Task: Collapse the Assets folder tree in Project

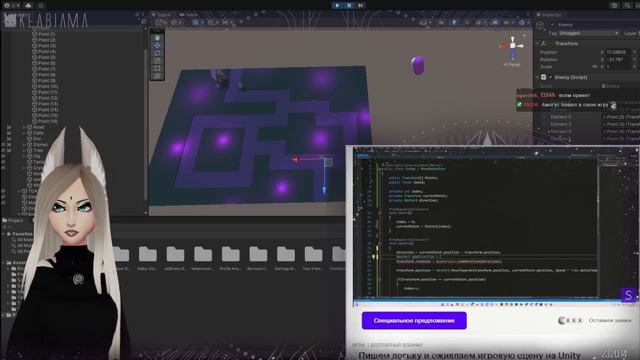Action: point(4,263)
